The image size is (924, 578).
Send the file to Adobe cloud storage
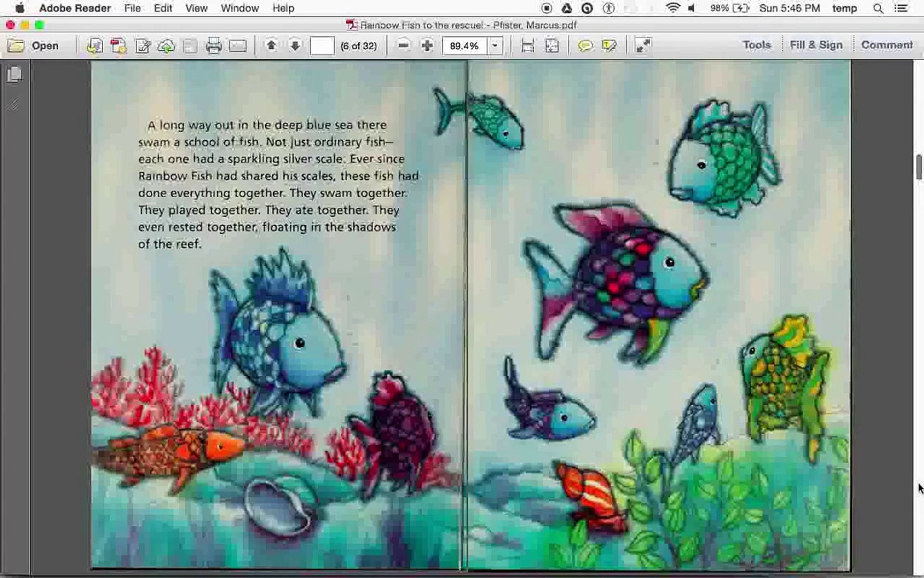166,45
